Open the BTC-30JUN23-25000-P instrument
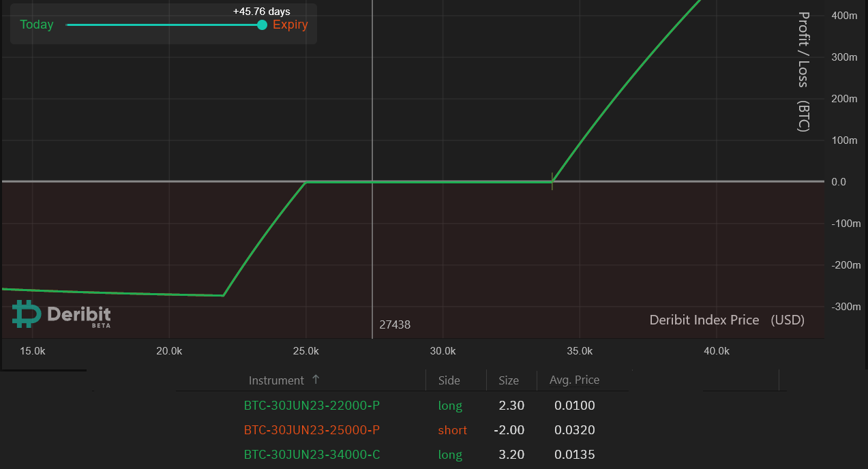 [x=312, y=429]
